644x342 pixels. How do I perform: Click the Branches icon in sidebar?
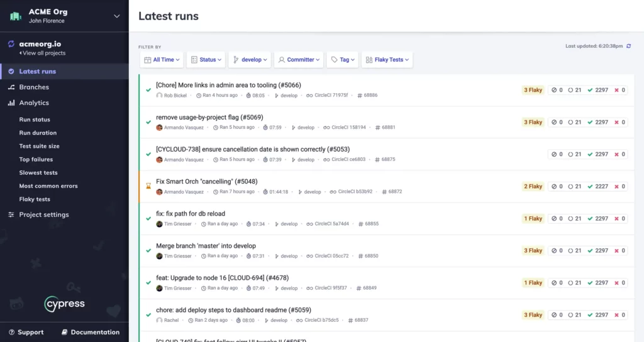tap(11, 87)
